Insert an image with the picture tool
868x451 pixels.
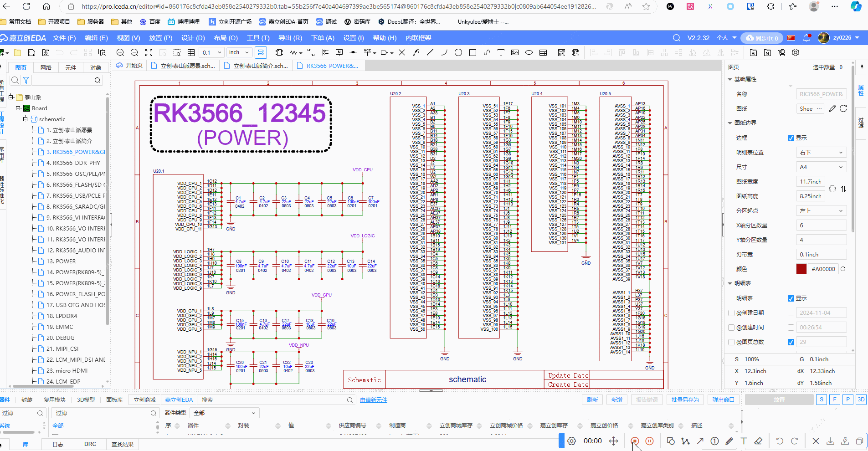[515, 52]
